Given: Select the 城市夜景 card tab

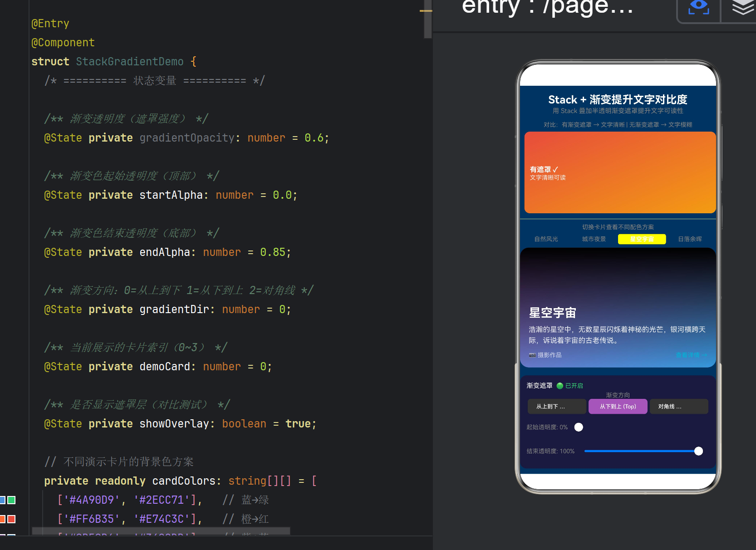Looking at the screenshot, I should tap(594, 239).
